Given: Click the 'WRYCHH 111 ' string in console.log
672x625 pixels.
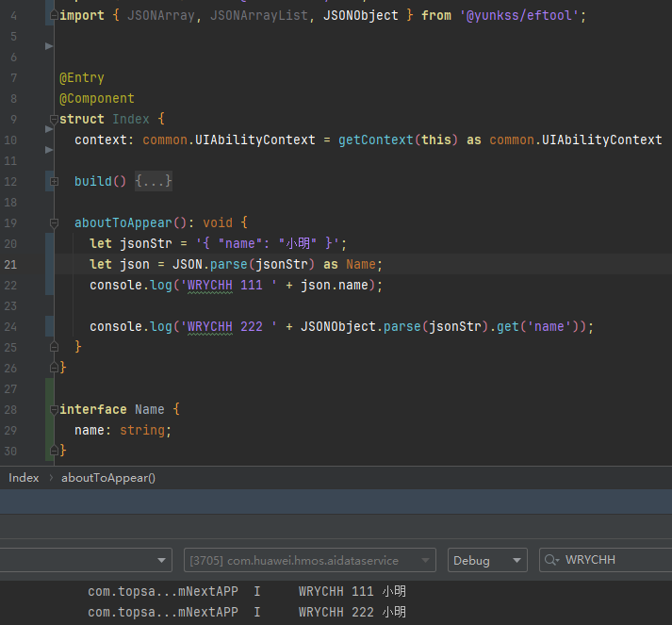Looking at the screenshot, I should (x=228, y=285).
